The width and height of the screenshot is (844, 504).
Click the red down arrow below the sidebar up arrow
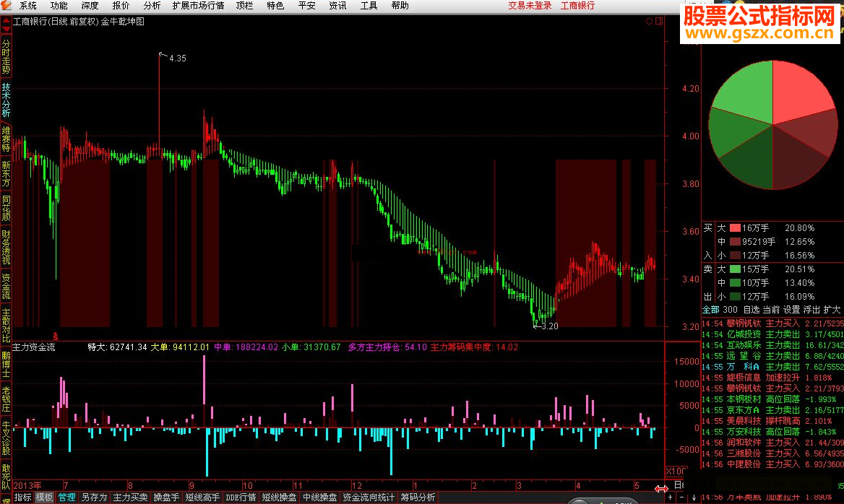tap(6, 29)
